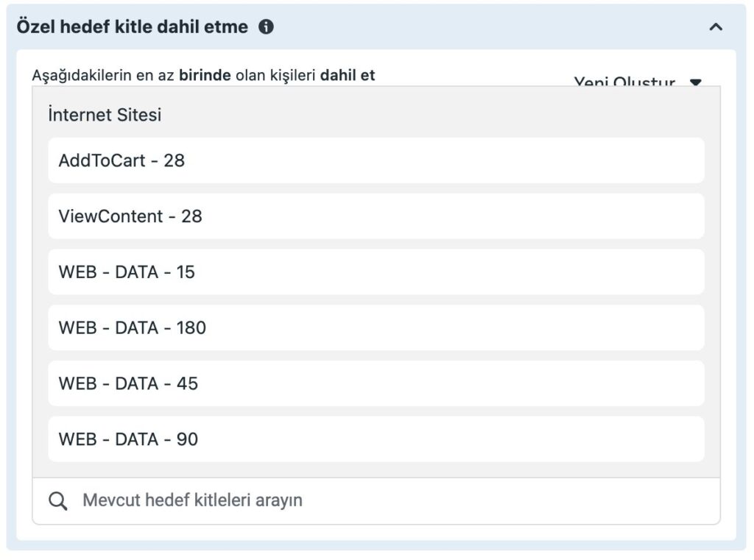The height and width of the screenshot is (560, 754).
Task: Click the Özel hedef kitle dahil etme title
Action: pos(133,27)
